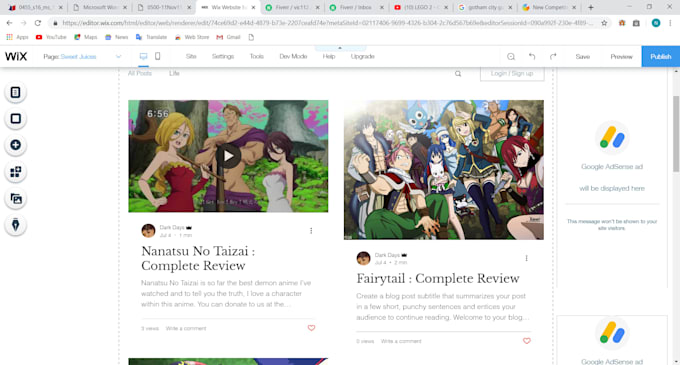Open the blog pen sidebar icon
This screenshot has width=680, height=365.
tap(16, 225)
